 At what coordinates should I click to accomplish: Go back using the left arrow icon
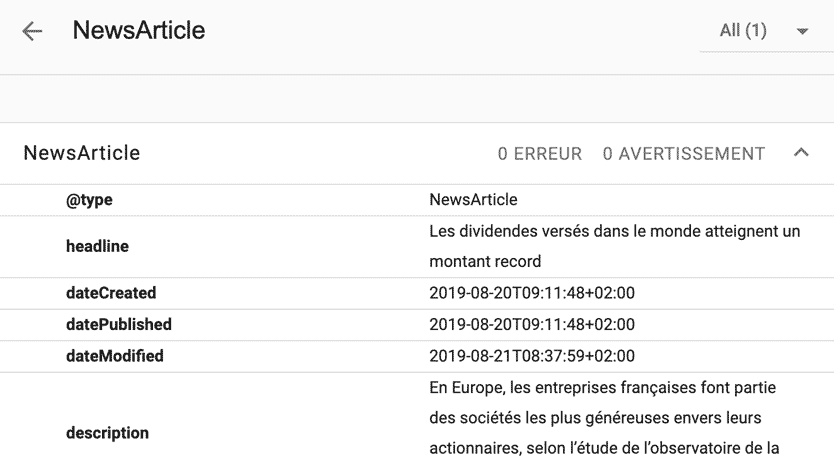tap(32, 31)
